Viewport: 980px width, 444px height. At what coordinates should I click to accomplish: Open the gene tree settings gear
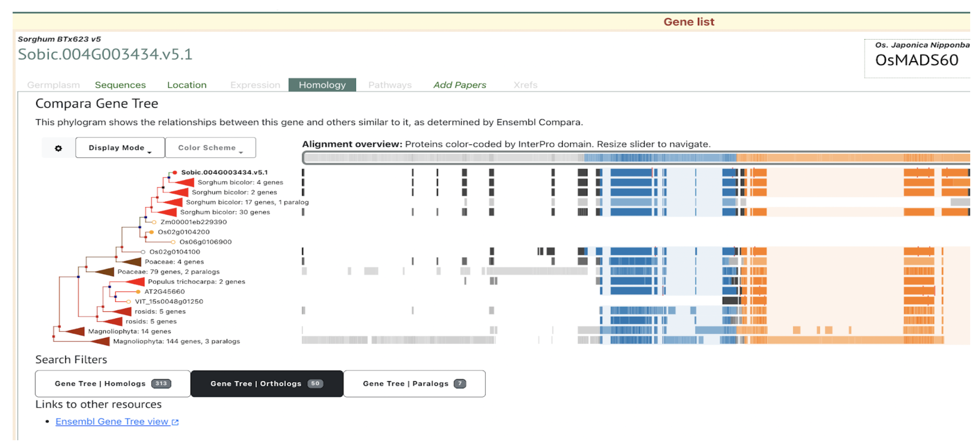coord(58,148)
